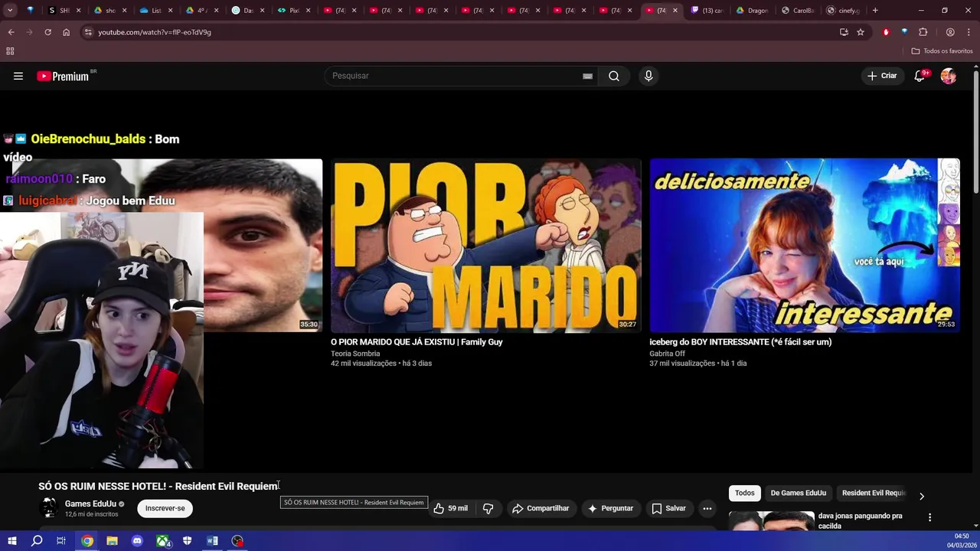Image resolution: width=980 pixels, height=551 pixels.
Task: Open Todos os favoritos folder
Action: (x=942, y=51)
